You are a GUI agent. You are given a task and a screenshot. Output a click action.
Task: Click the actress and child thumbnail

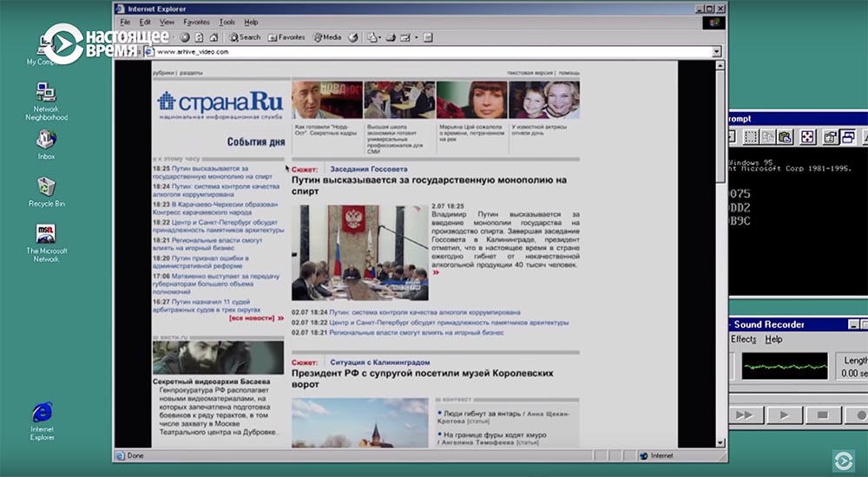point(544,100)
